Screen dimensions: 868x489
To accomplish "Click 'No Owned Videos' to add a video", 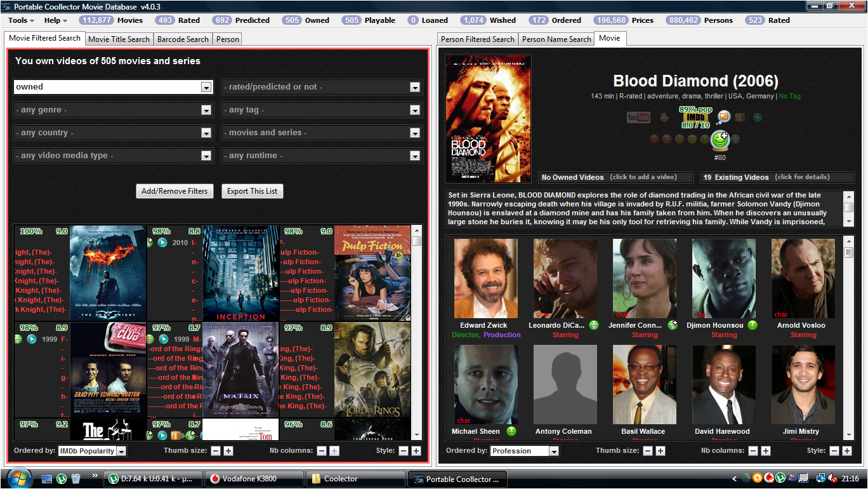I will click(x=616, y=177).
